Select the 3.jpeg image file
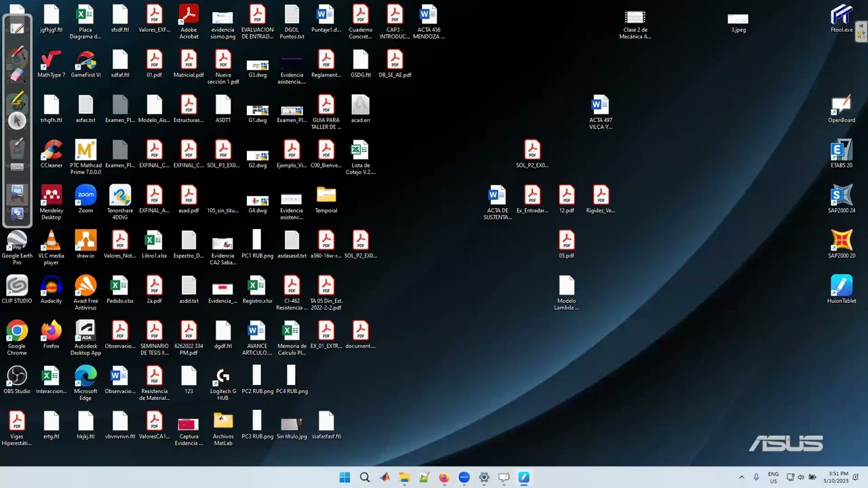This screenshot has height=488, width=868. 738,22
